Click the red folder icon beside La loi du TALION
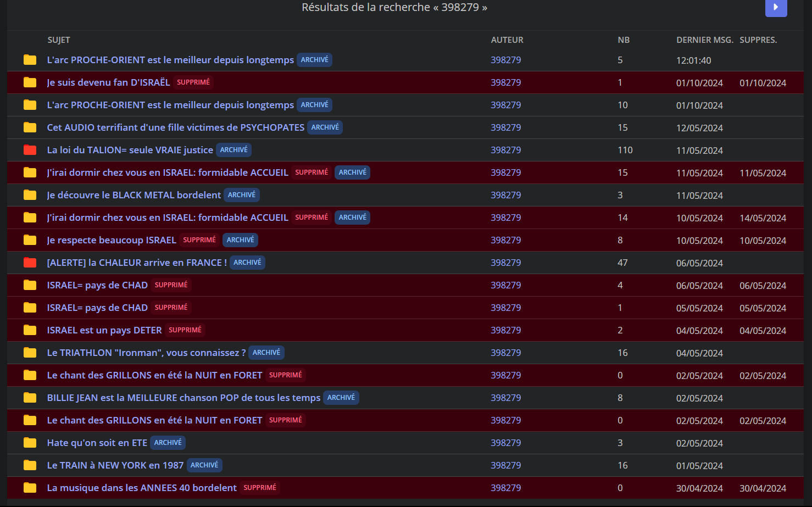Image resolution: width=812 pixels, height=507 pixels. tap(30, 150)
